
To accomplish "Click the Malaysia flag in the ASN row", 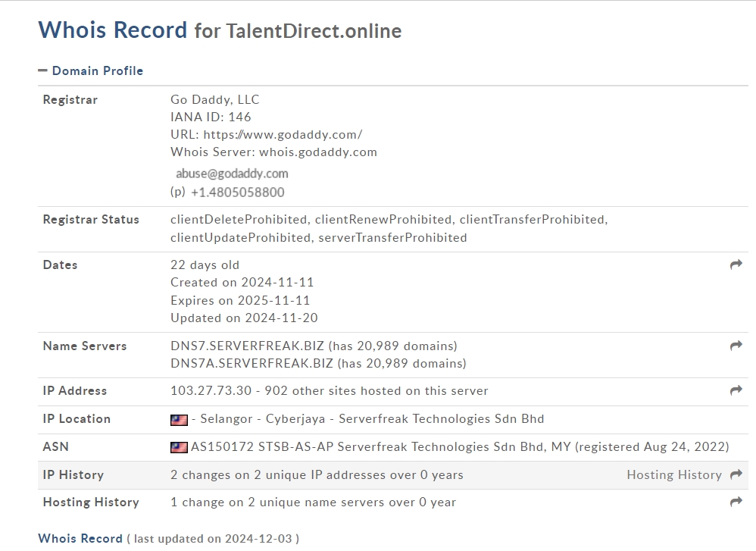I will click(179, 448).
